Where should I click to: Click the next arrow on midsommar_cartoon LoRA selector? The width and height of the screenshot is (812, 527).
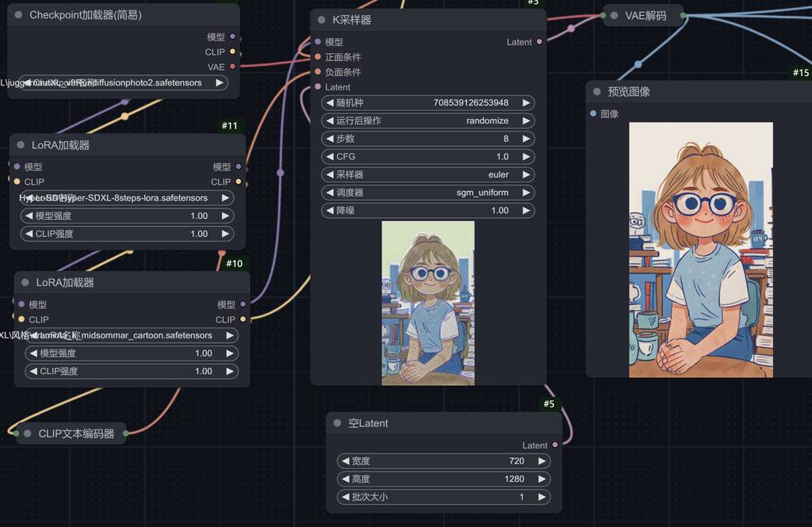[x=229, y=335]
